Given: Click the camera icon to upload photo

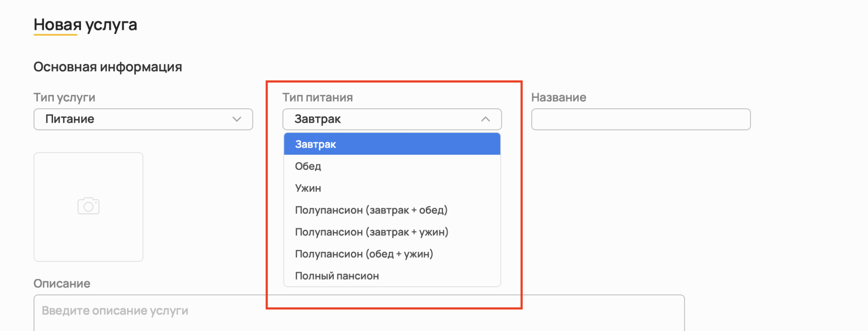Looking at the screenshot, I should tap(89, 206).
